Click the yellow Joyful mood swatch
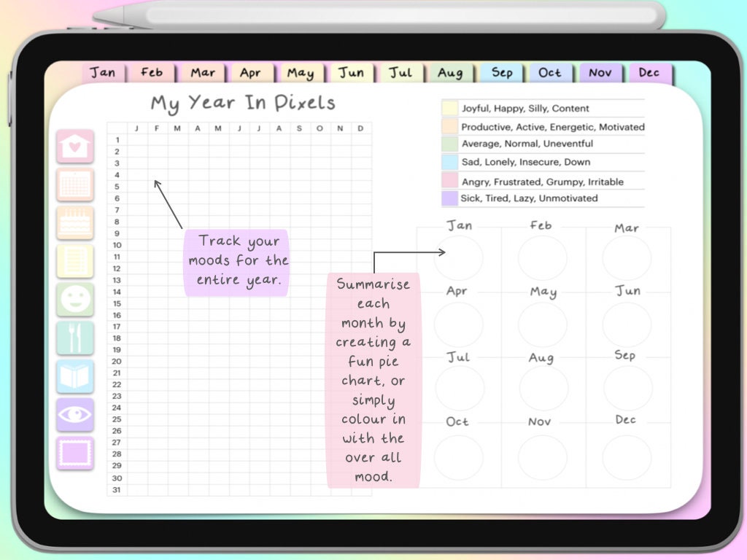747x560 pixels. point(450,108)
